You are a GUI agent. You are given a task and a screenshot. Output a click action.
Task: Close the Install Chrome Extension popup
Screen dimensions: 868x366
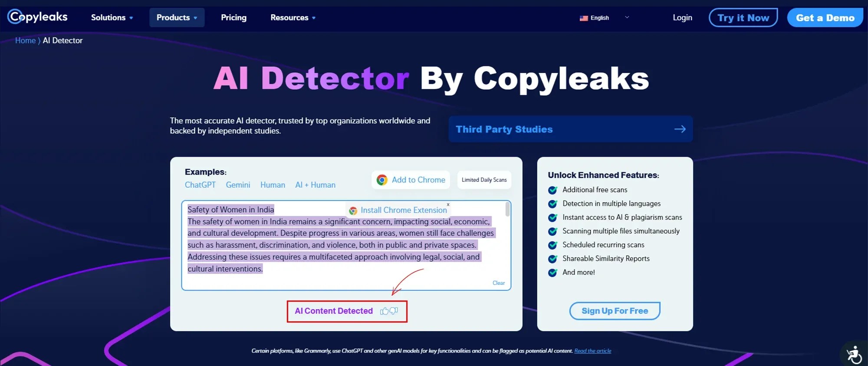[x=448, y=204]
